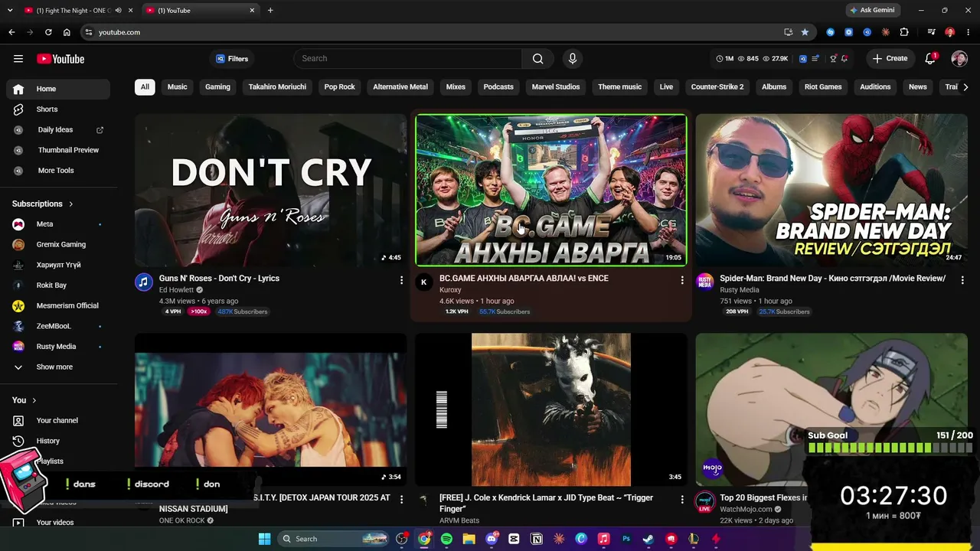Open more options for Guns N' Roses video
Image resolution: width=980 pixels, height=551 pixels.
click(401, 280)
